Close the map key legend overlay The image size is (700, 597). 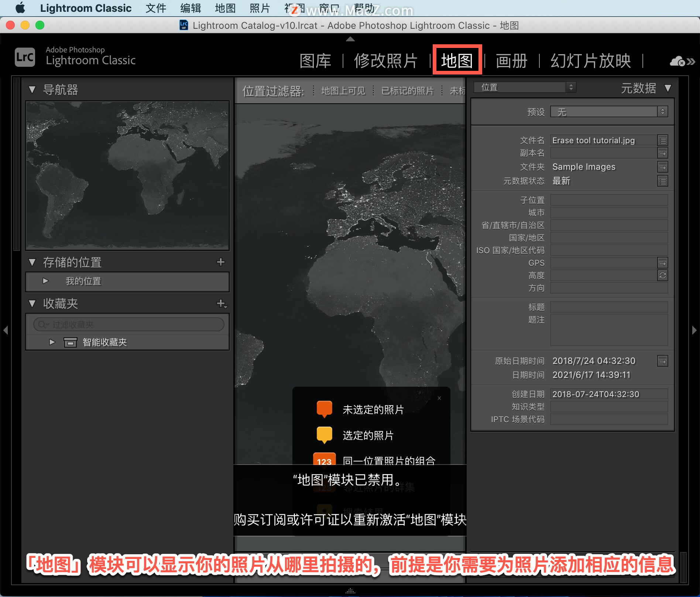[439, 398]
